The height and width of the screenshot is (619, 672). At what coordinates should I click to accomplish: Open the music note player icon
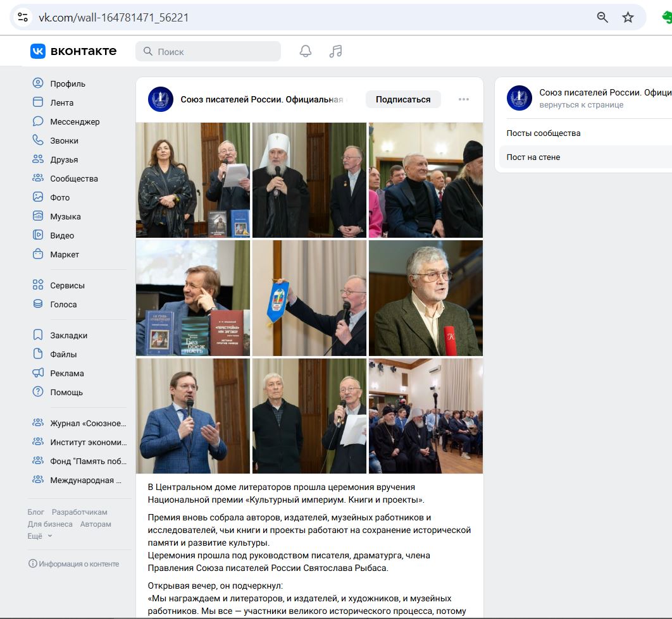pos(335,51)
